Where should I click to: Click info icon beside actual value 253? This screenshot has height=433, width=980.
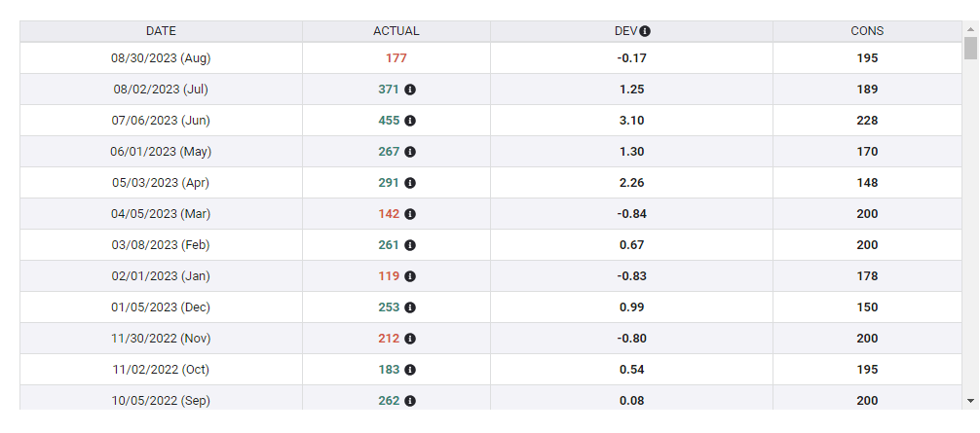(410, 307)
